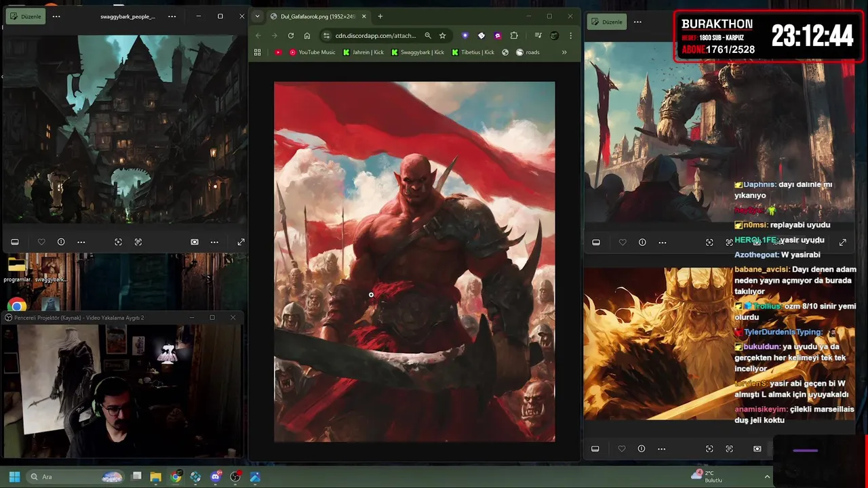Show filmstrip in swaggybark_people Photos window
The width and height of the screenshot is (868, 488).
pos(15,242)
